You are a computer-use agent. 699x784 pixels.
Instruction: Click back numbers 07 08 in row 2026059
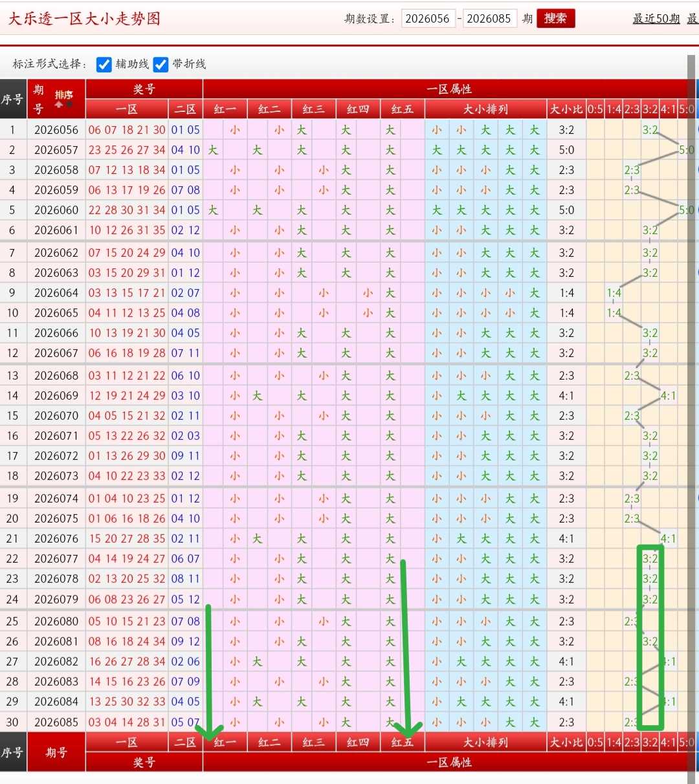[186, 190]
